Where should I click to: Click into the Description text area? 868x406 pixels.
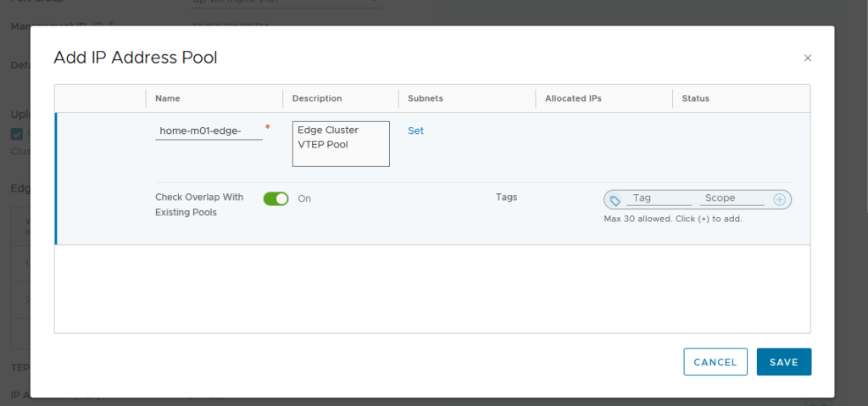[x=341, y=143]
